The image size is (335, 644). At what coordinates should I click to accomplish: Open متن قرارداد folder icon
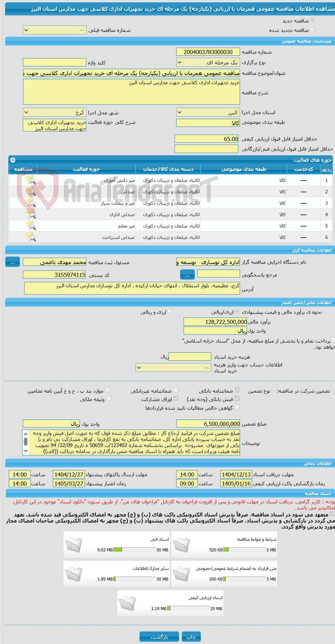tap(181, 574)
